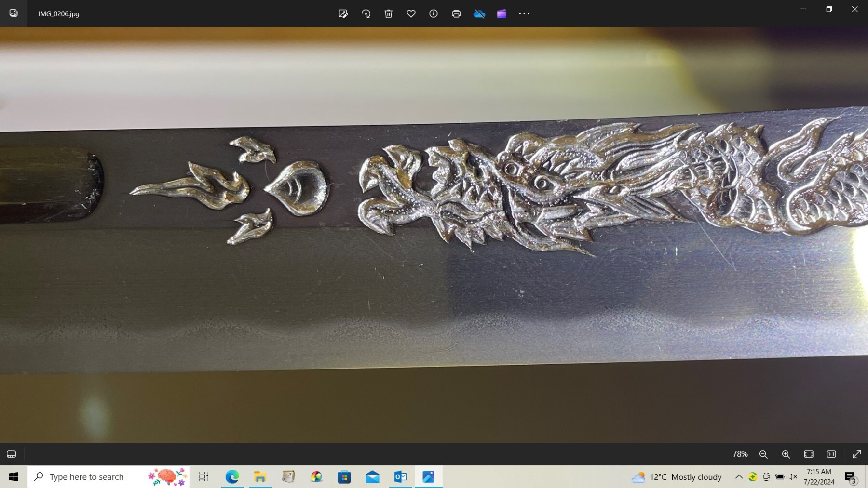Viewport: 868px width, 488px height.
Task: Open Microsoft Store from the taskbar
Action: click(344, 476)
